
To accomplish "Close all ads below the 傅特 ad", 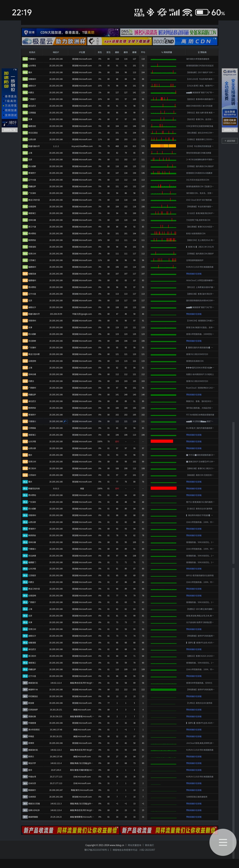I will pyautogui.click(x=9, y=130).
